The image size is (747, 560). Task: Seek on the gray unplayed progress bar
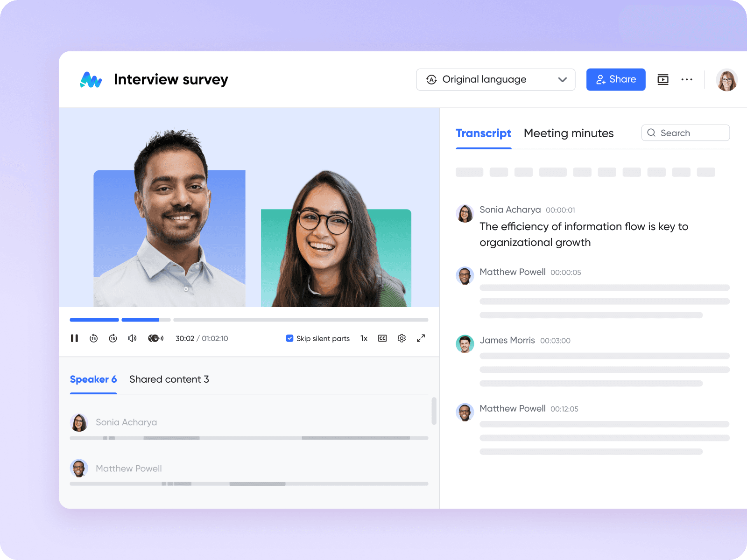pos(301,320)
